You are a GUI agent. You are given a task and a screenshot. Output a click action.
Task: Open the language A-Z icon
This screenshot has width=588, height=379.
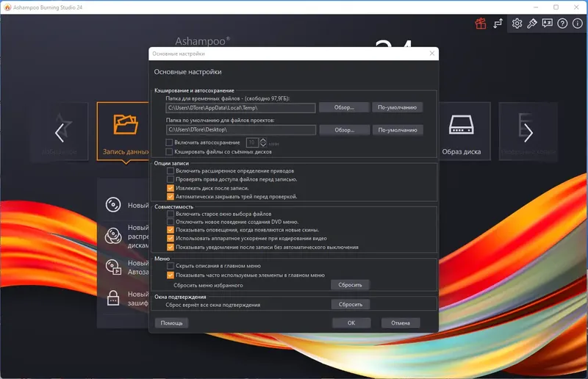coord(547,24)
